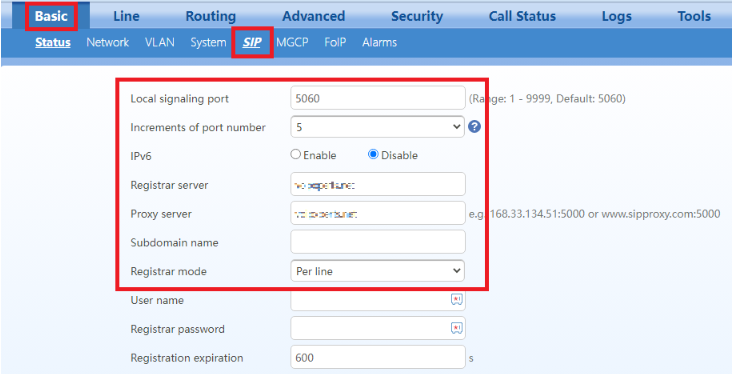Click the password manager icon in User name field
Screen dimensions: 732x374
coord(457,300)
